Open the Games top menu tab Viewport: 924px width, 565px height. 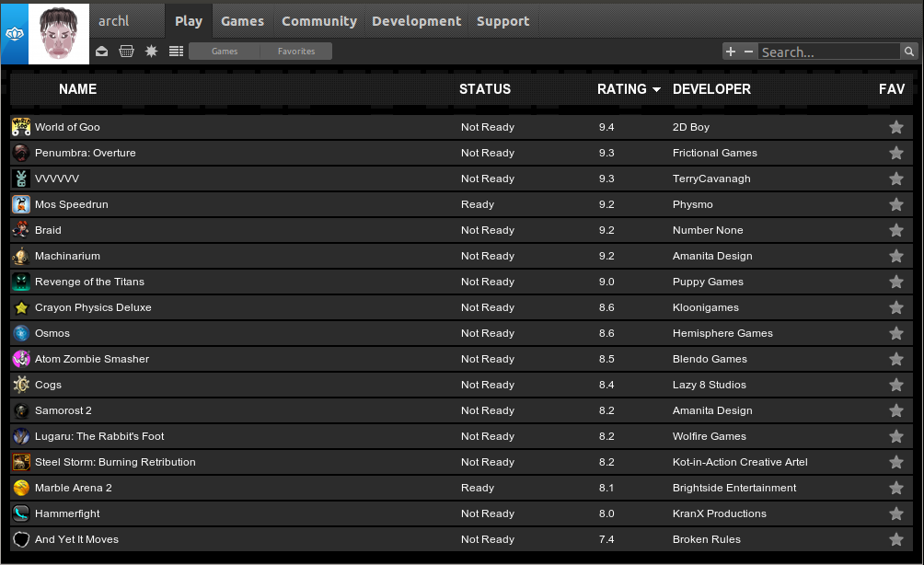[x=242, y=21]
